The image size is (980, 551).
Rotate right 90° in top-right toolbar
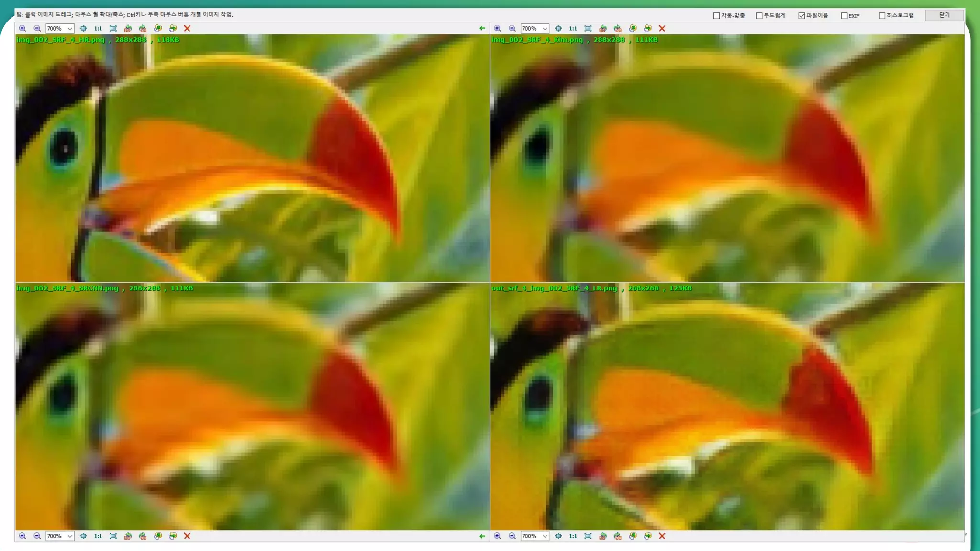pos(618,28)
